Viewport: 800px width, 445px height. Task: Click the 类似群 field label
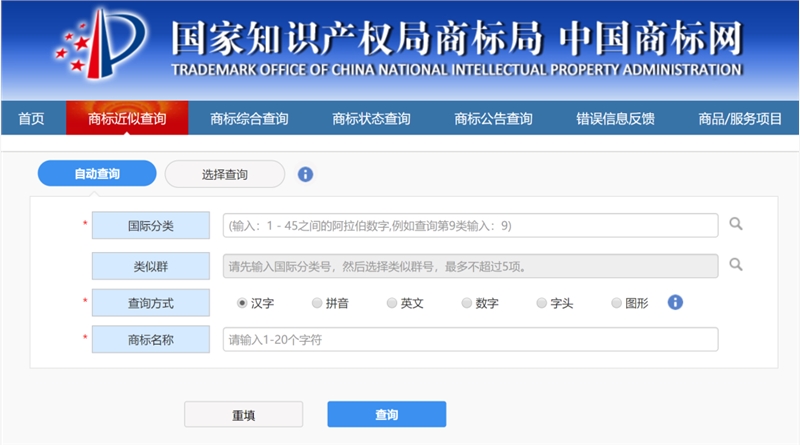151,266
